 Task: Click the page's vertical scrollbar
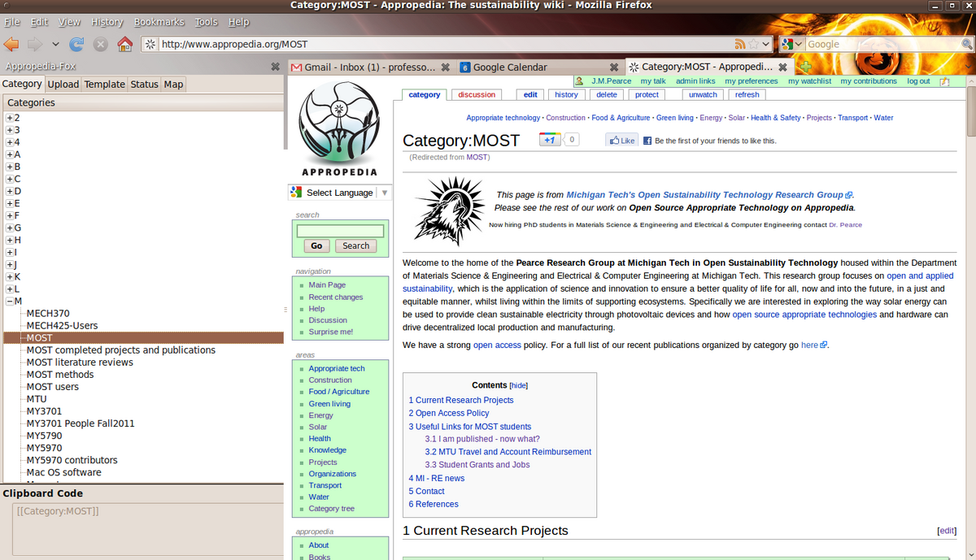(x=970, y=317)
